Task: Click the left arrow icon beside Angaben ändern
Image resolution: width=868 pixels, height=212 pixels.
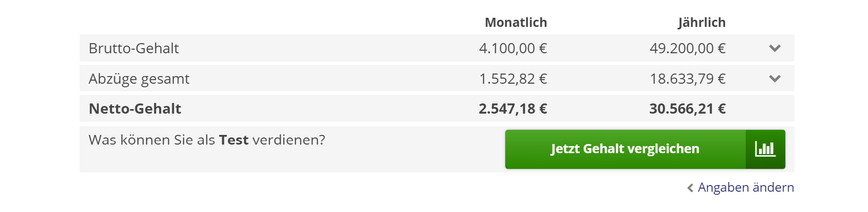Action: pos(690,188)
